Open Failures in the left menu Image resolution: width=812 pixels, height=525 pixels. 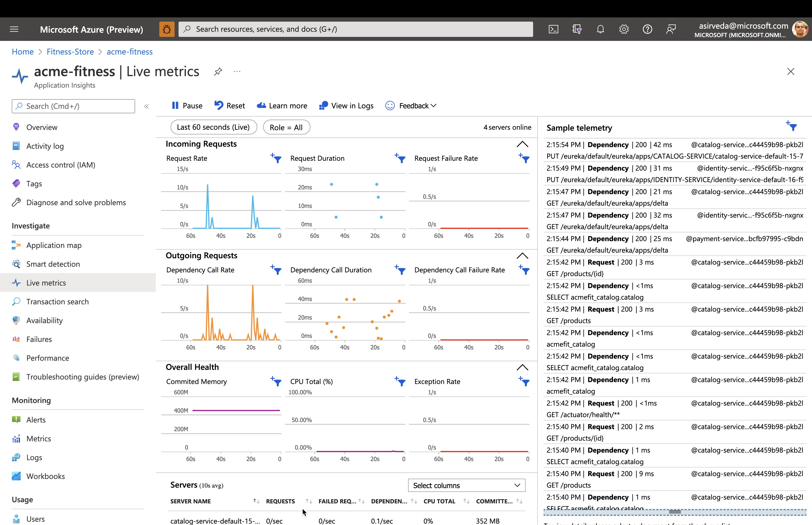click(x=39, y=339)
